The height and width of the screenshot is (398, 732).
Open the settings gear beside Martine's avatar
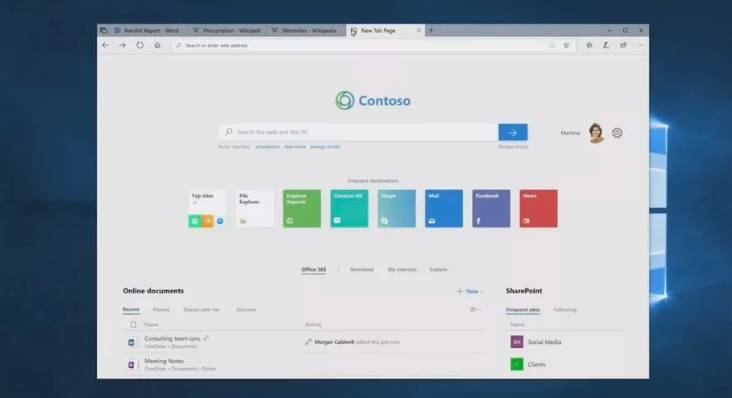617,133
